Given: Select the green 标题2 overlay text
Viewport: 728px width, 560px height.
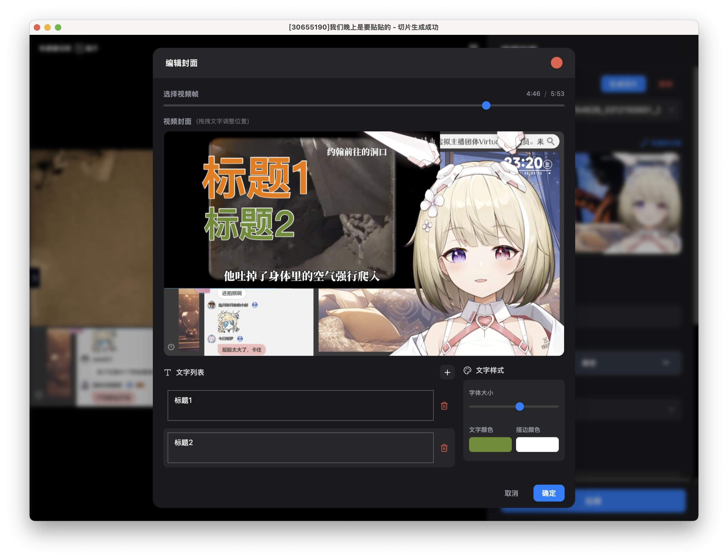Looking at the screenshot, I should [249, 224].
